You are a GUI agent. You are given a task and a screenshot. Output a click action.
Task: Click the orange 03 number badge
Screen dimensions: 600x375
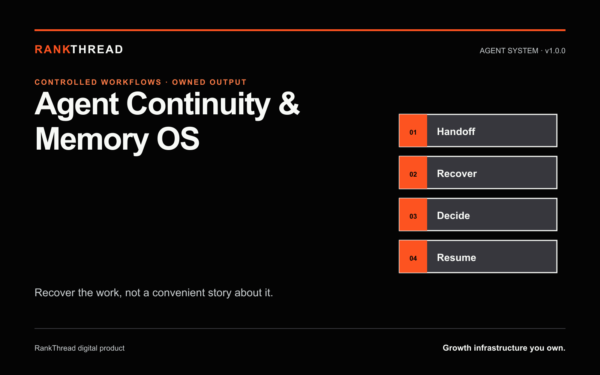413,215
